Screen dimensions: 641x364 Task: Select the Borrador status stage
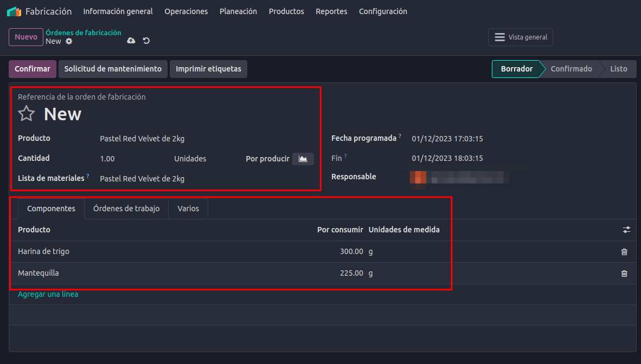(517, 69)
